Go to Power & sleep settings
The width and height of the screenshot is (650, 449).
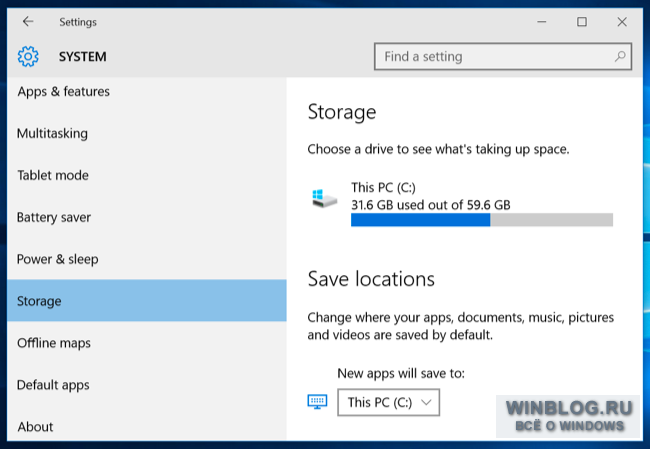(x=147, y=259)
